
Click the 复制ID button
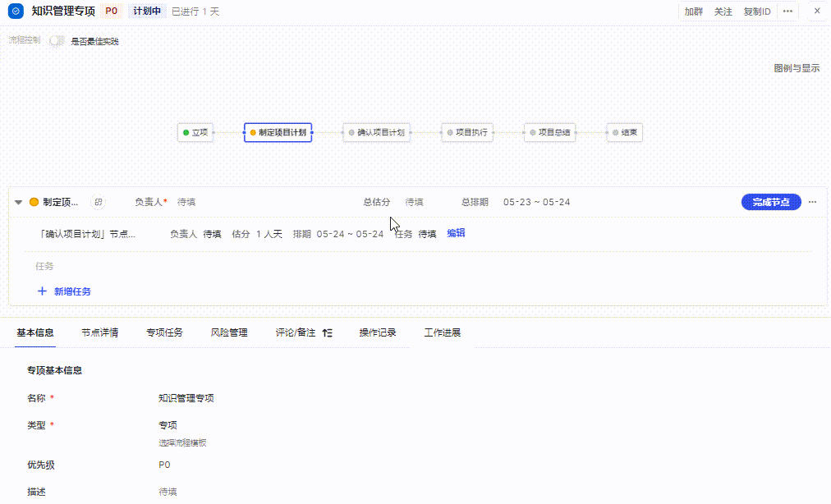[756, 11]
